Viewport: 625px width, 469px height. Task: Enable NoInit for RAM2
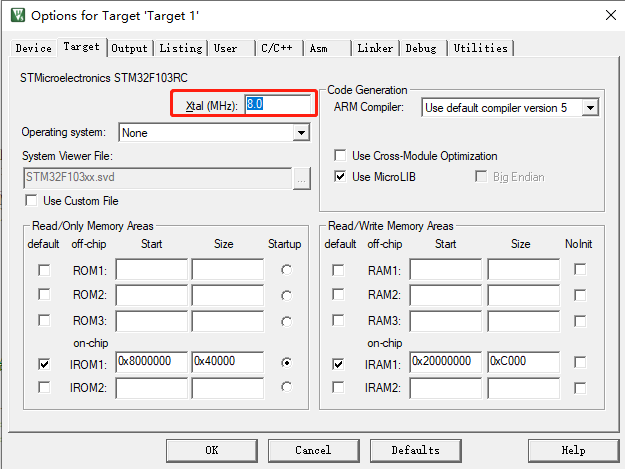click(580, 295)
